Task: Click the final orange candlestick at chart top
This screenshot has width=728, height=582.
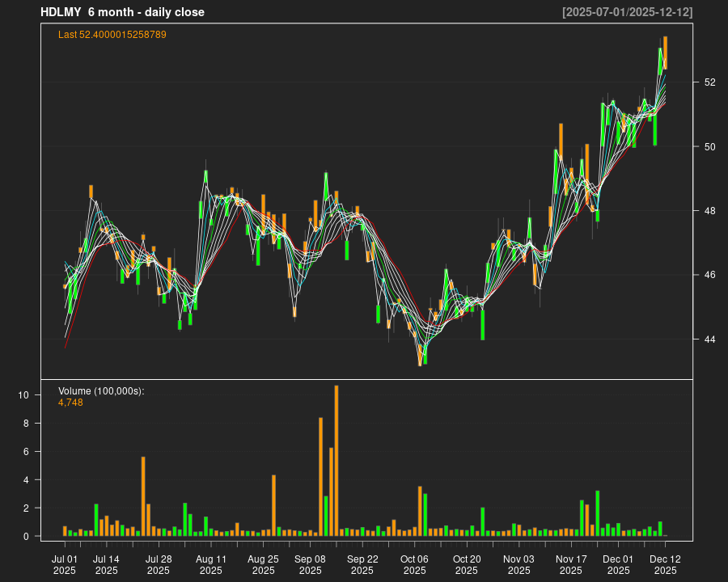Action: tap(665, 52)
